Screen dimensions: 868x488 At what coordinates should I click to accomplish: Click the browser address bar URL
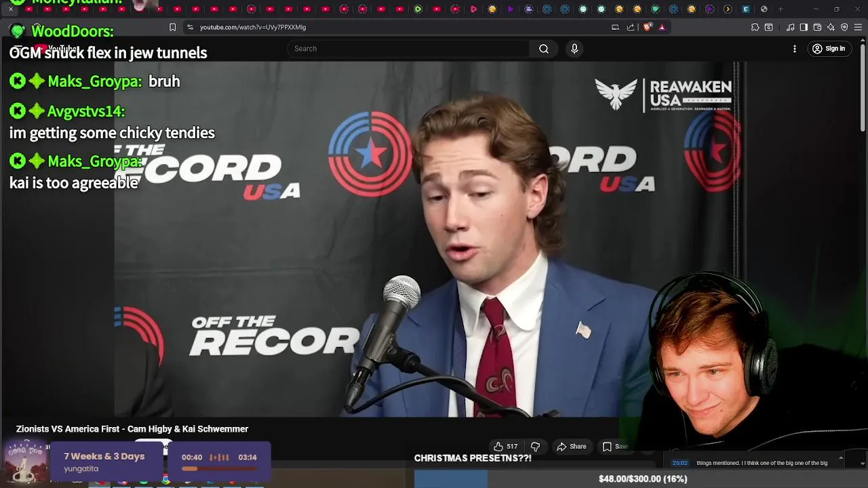point(253,27)
